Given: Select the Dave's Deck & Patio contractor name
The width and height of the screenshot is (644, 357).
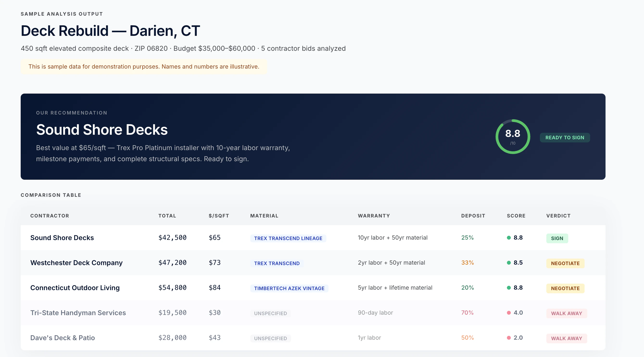Looking at the screenshot, I should [x=63, y=338].
